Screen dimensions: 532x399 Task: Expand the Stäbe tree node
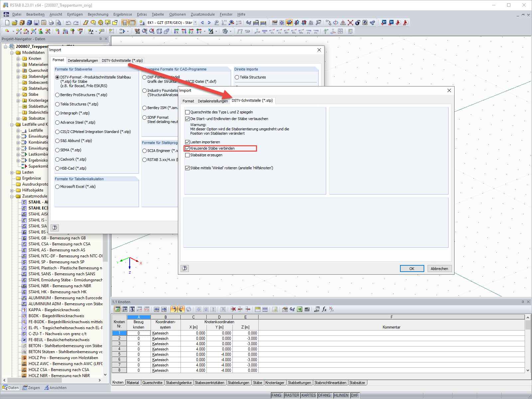pyautogui.click(x=18, y=94)
